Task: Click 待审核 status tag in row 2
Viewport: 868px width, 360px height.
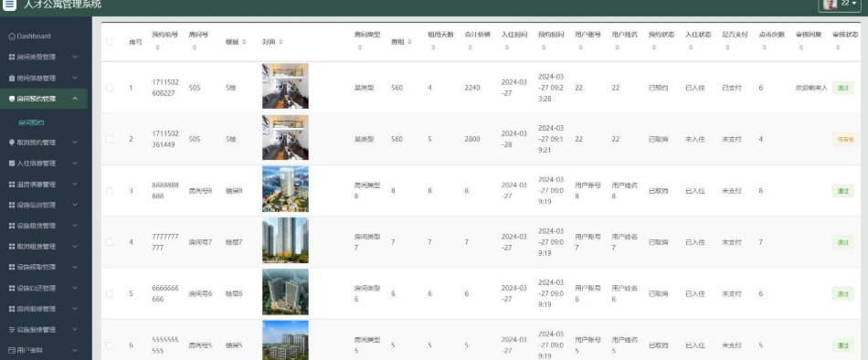Action: click(x=845, y=139)
